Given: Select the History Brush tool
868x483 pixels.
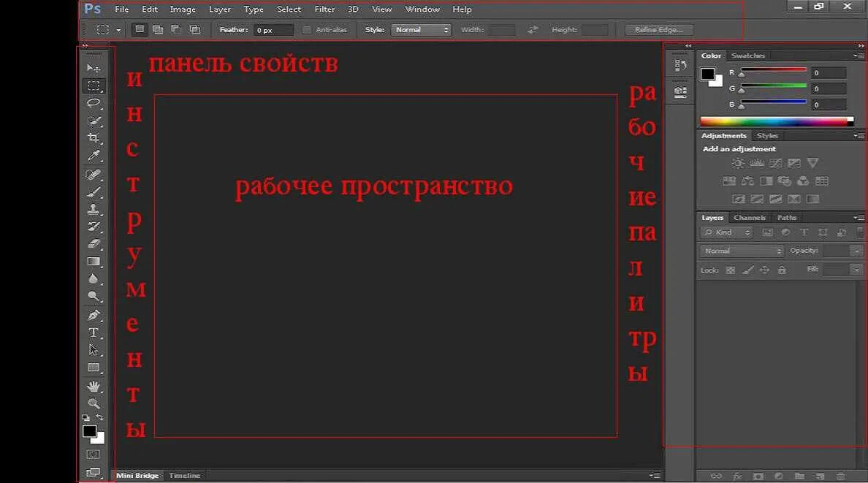Looking at the screenshot, I should point(93,227).
